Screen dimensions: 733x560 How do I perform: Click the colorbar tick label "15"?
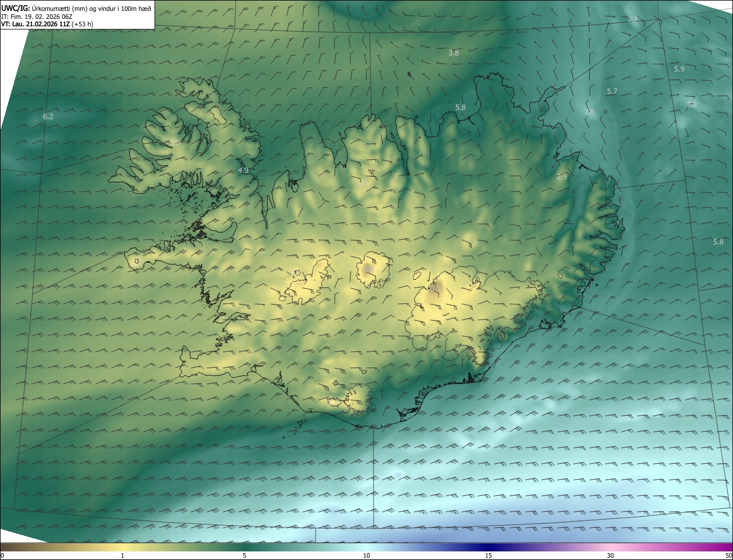coord(488,555)
